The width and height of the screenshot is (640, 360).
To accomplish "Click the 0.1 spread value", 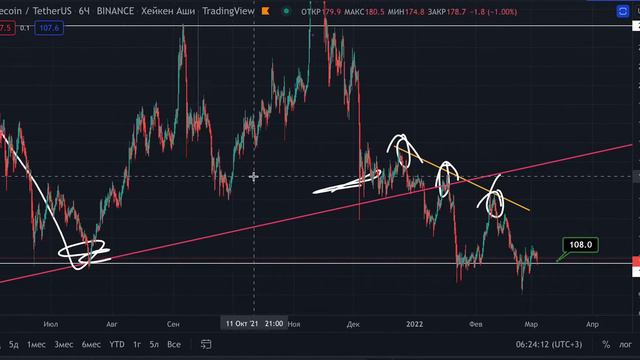I will click(x=25, y=28).
